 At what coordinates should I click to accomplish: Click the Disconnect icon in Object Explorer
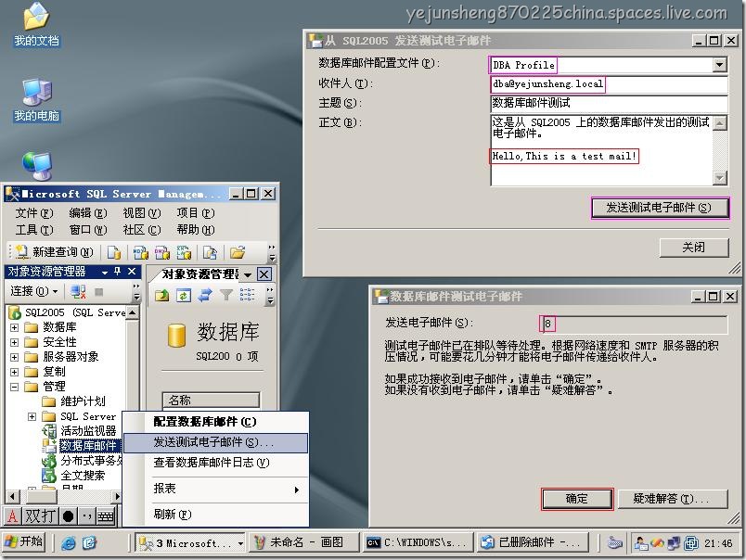pyautogui.click(x=78, y=291)
